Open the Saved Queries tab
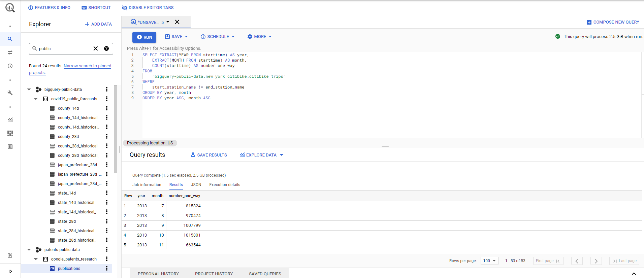The image size is (644, 278). (265, 274)
